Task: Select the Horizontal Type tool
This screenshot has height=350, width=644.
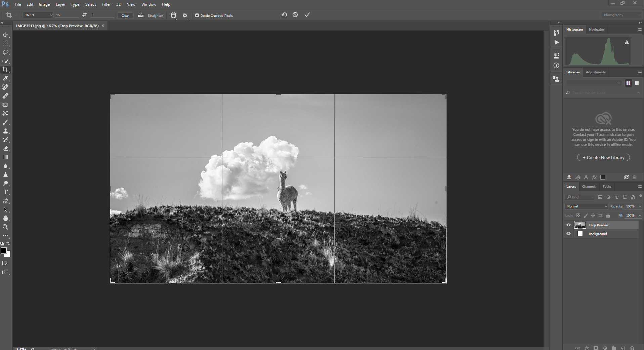Action: 5,192
